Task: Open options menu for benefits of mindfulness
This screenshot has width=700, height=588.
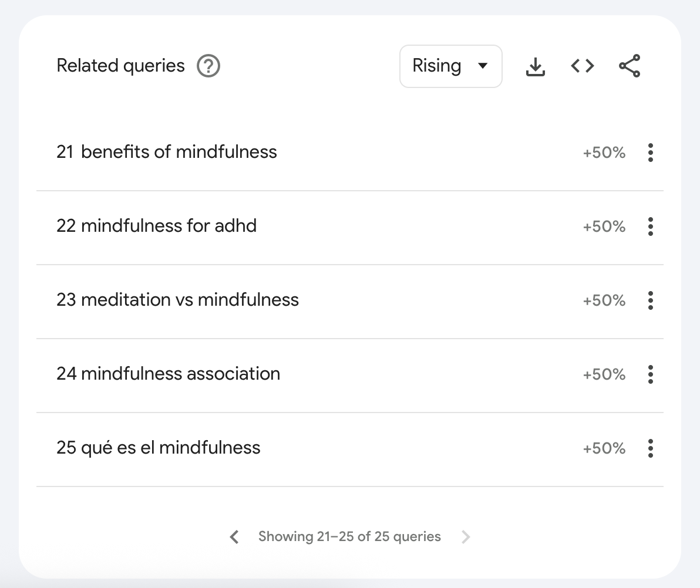Action: pos(651,153)
